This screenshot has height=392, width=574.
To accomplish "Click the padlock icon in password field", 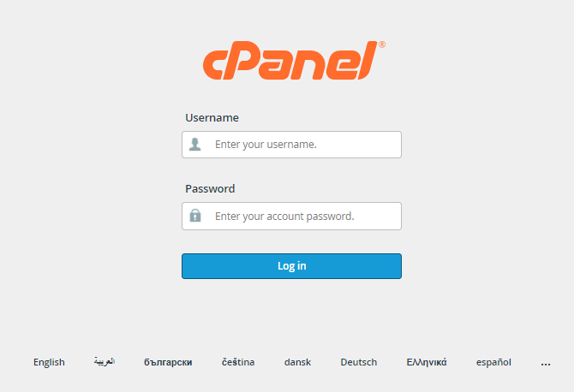I will (195, 216).
